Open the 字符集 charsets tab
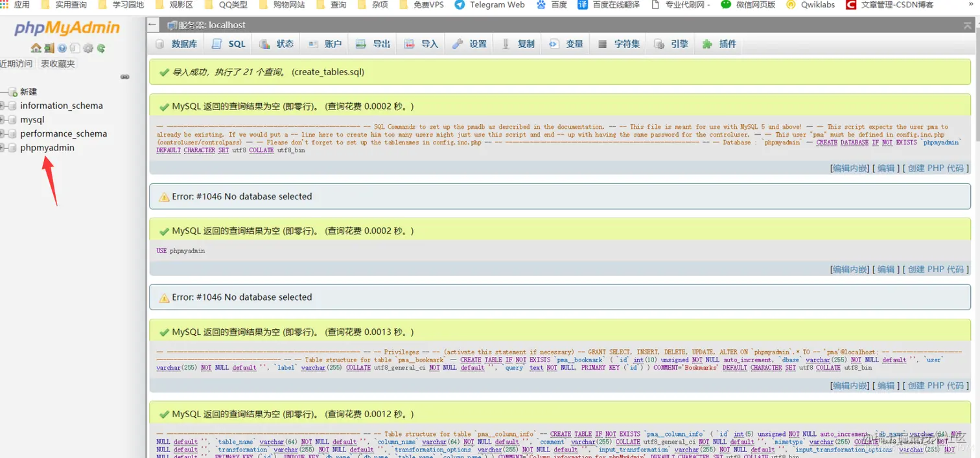 (619, 44)
